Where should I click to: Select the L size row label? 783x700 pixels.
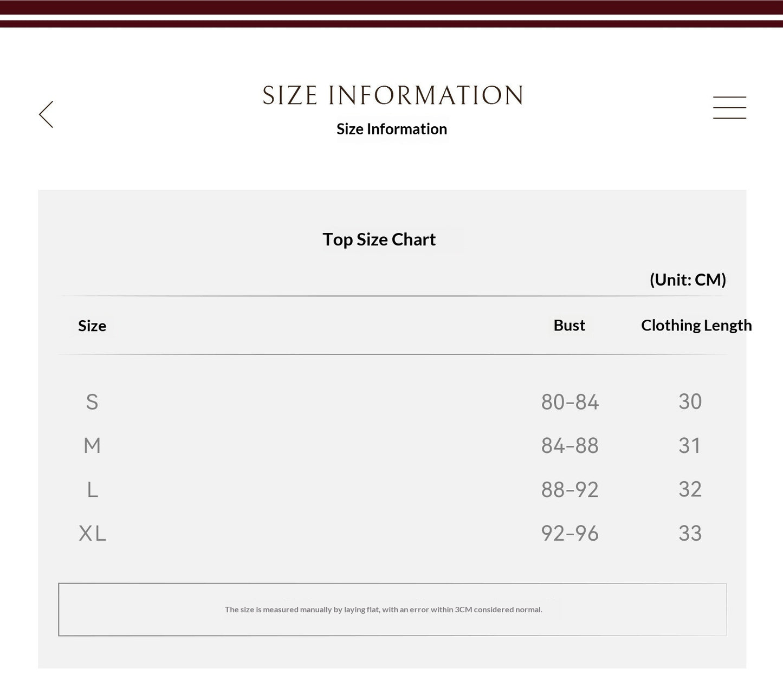click(93, 490)
